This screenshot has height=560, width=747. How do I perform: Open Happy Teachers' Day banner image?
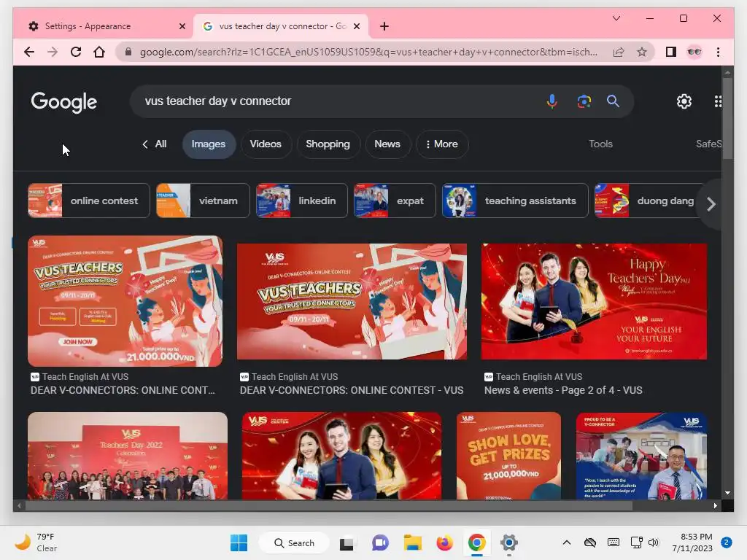pyautogui.click(x=594, y=301)
